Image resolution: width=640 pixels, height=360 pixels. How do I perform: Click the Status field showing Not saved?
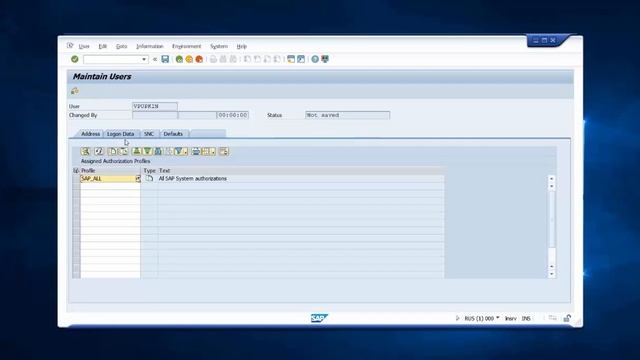point(347,115)
